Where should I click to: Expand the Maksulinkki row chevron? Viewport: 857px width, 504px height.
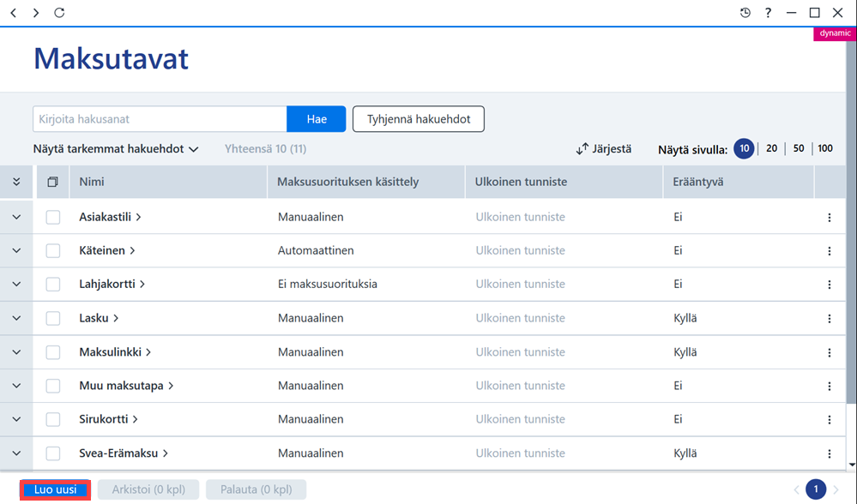(x=16, y=352)
